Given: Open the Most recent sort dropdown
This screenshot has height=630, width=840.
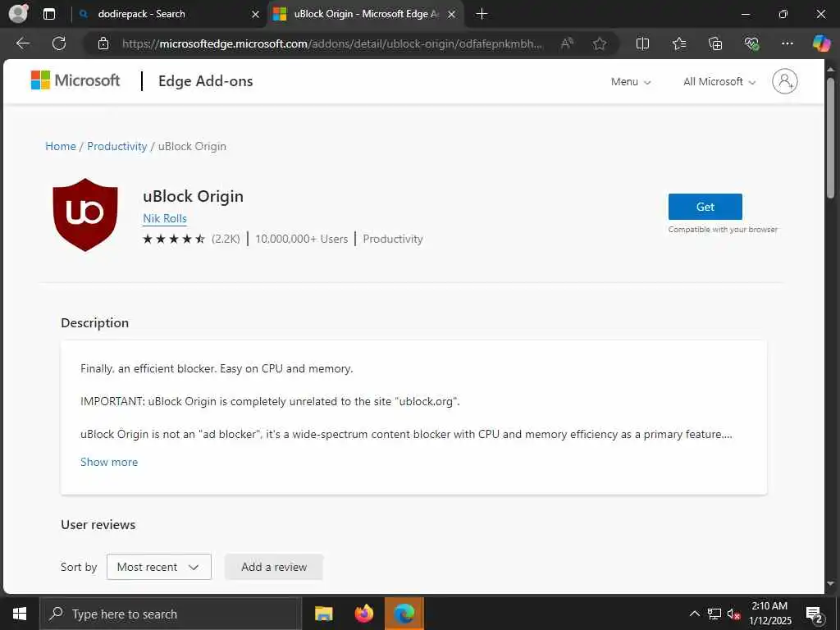Looking at the screenshot, I should (x=159, y=567).
